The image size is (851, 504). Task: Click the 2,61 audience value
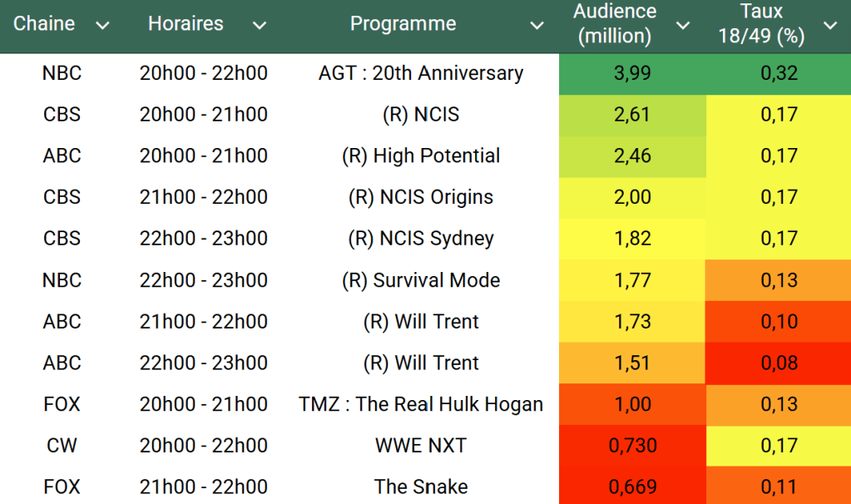click(632, 115)
